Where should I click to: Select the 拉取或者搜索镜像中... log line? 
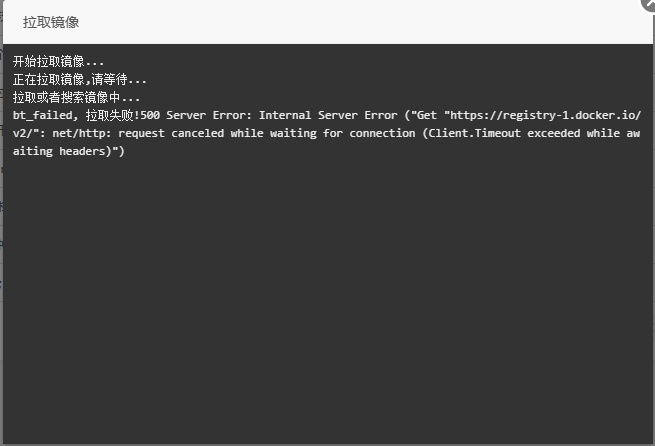(76, 97)
